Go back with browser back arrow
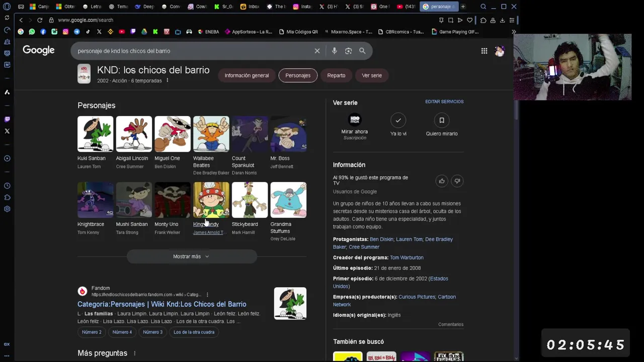This screenshot has height=362, width=644. click(21, 20)
